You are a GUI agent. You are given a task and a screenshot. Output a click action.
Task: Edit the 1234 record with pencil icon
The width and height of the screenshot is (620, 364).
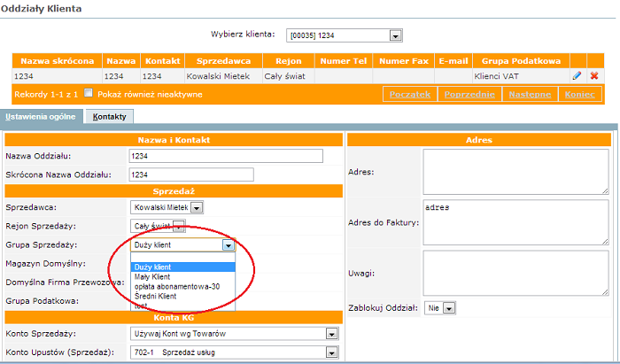pyautogui.click(x=577, y=75)
